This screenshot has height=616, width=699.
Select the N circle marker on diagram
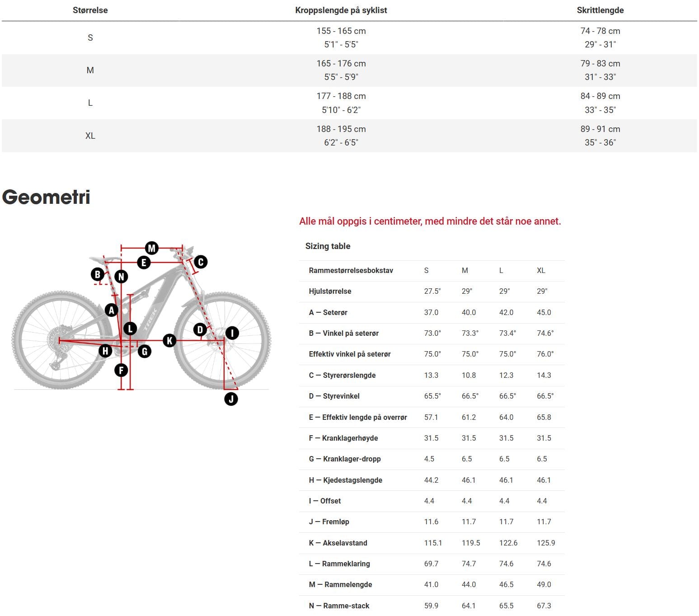[121, 276]
